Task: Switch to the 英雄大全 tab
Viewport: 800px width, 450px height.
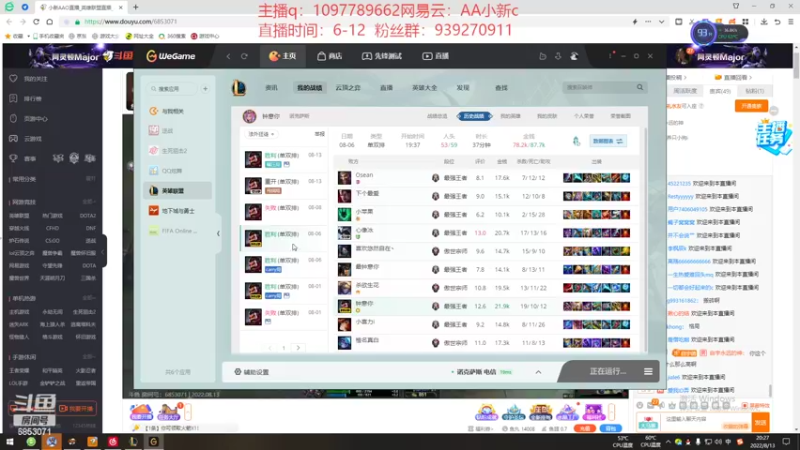Action: pyautogui.click(x=424, y=88)
